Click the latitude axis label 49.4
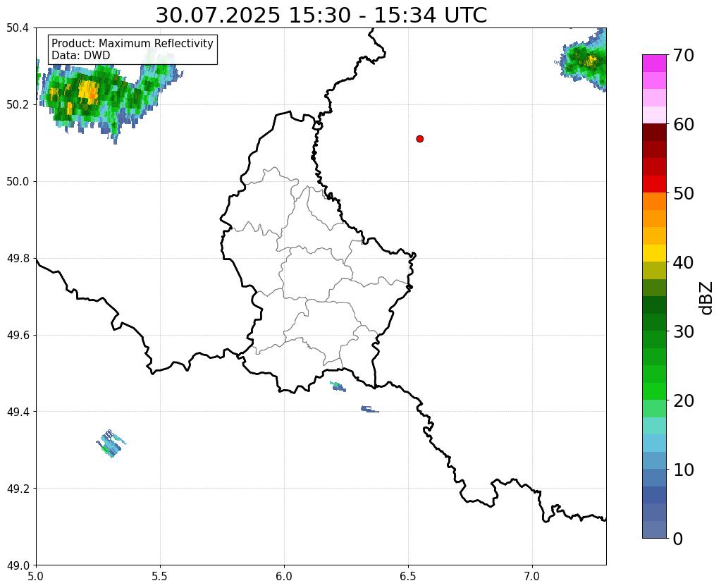 coord(18,412)
